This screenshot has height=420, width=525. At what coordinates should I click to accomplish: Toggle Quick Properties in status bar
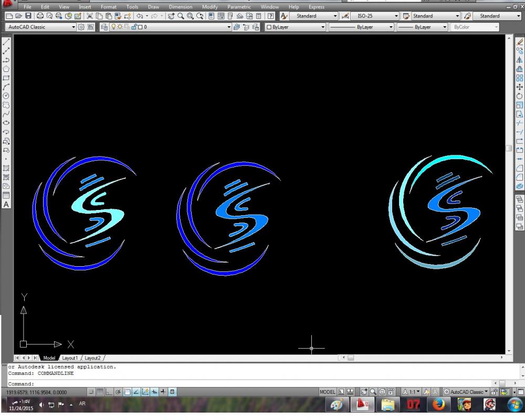pos(172,392)
